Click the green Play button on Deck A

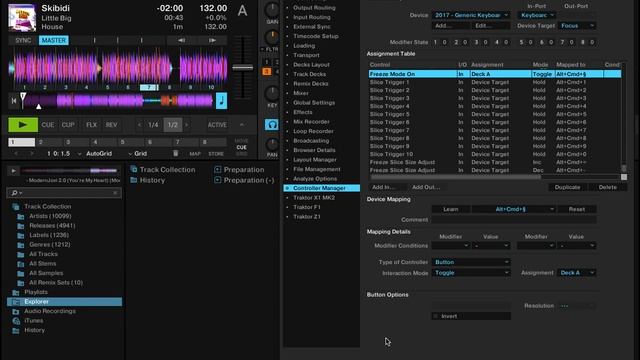(23, 125)
